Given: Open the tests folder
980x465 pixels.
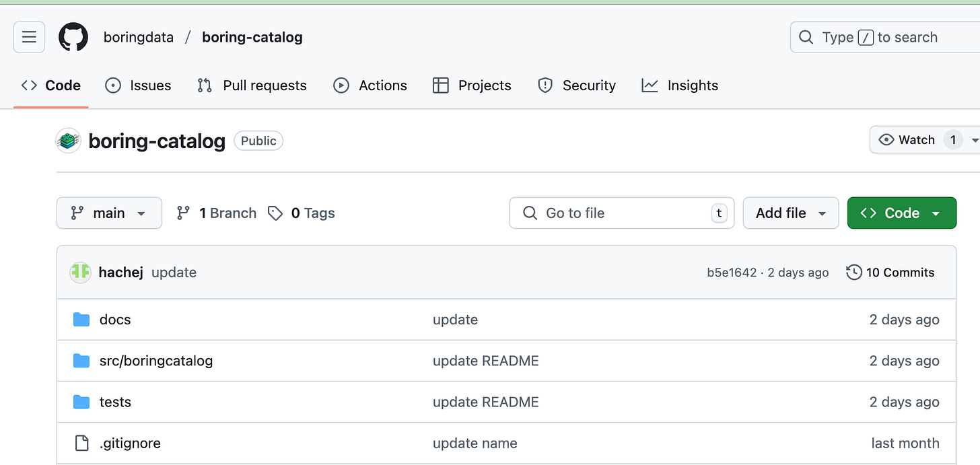Looking at the screenshot, I should click(x=115, y=402).
